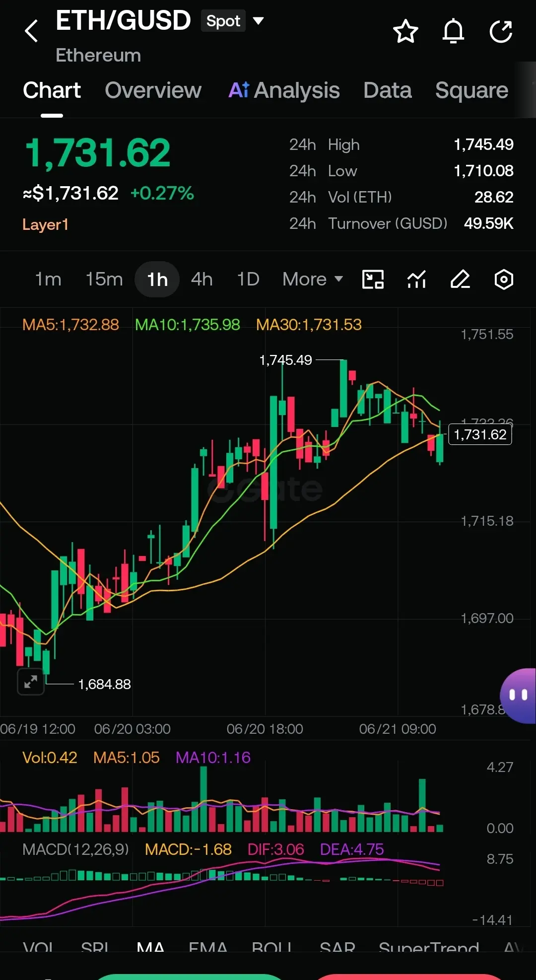Open the chart indicators icon
This screenshot has height=980, width=536.
[x=417, y=280]
